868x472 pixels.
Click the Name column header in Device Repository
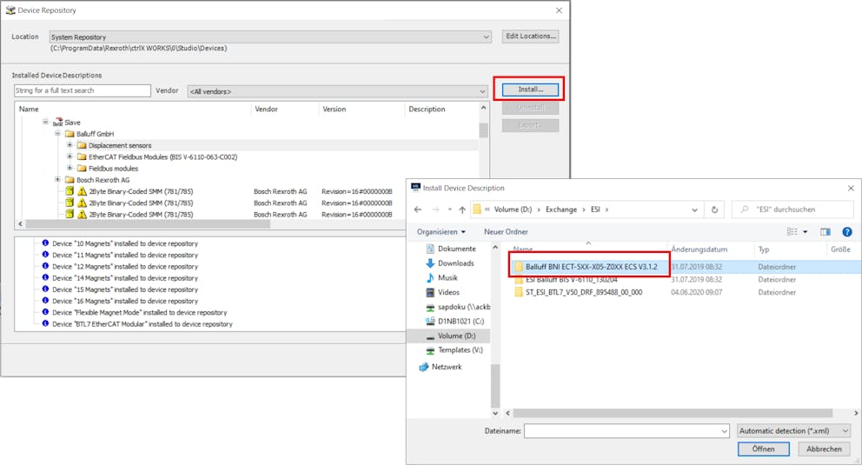click(x=29, y=110)
